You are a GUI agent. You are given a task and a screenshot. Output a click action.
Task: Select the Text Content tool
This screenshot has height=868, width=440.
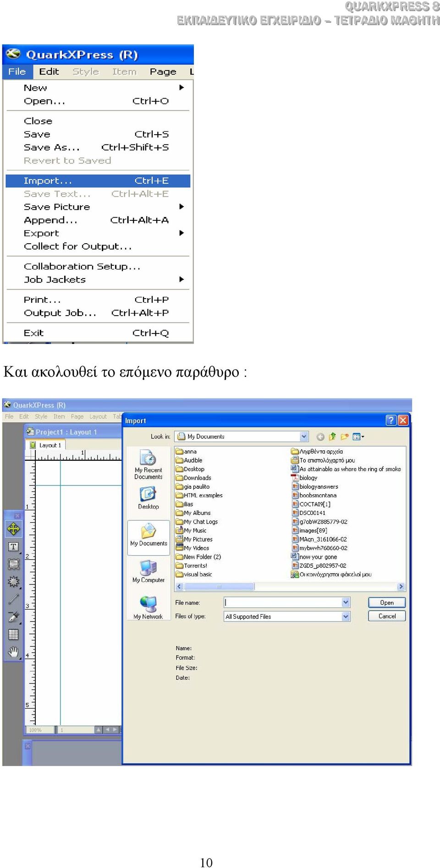click(13, 547)
